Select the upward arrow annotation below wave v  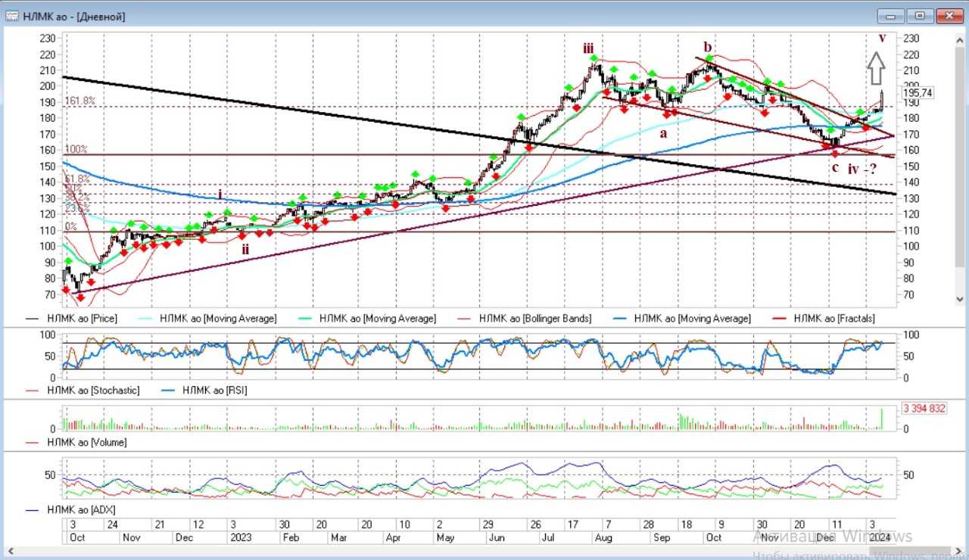point(876,67)
